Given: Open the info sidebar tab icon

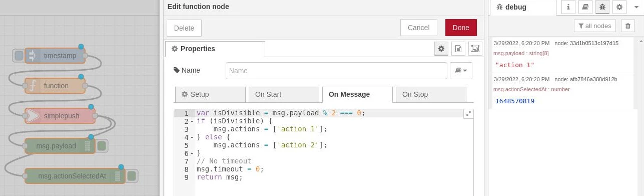Looking at the screenshot, I should click(568, 7).
